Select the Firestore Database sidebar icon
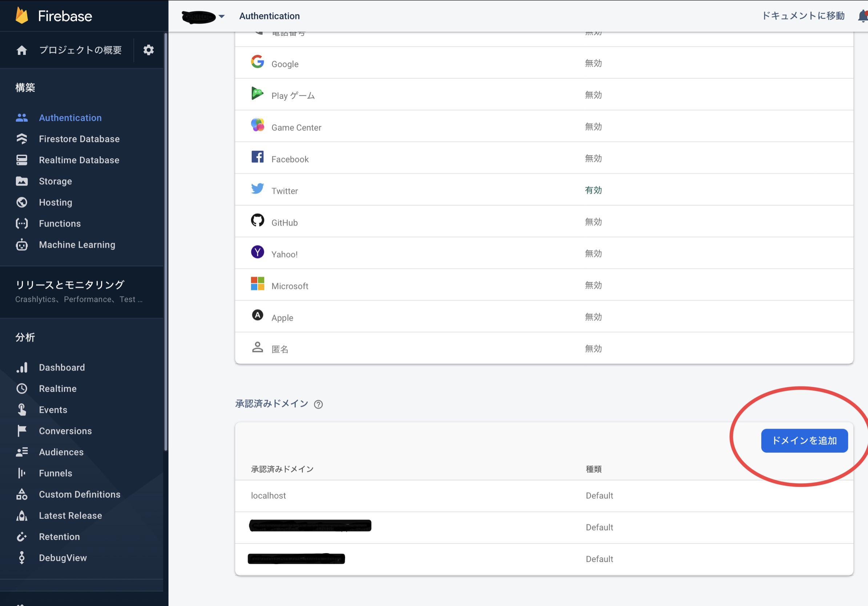Image resolution: width=868 pixels, height=606 pixels. point(21,139)
